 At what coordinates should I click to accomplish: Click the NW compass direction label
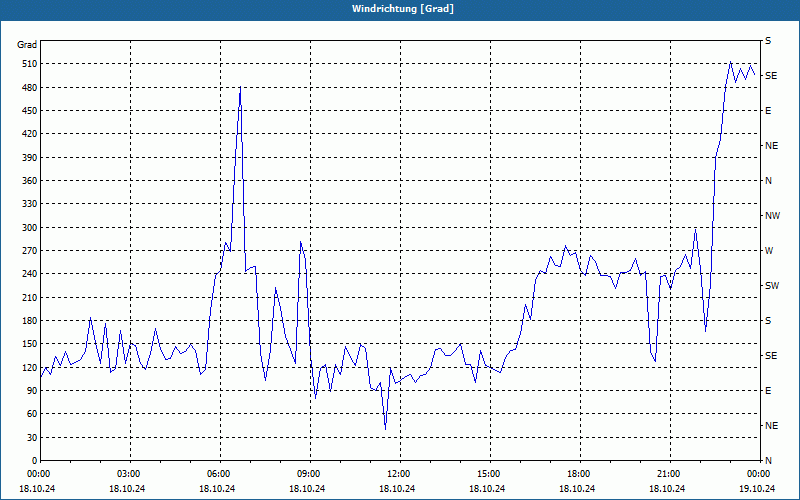click(772, 216)
